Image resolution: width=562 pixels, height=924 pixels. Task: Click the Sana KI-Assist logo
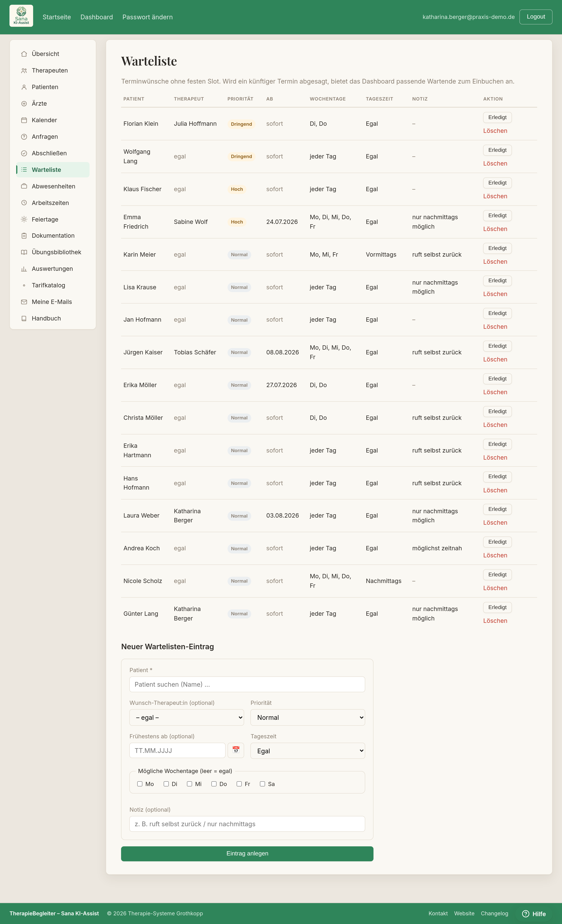point(21,16)
